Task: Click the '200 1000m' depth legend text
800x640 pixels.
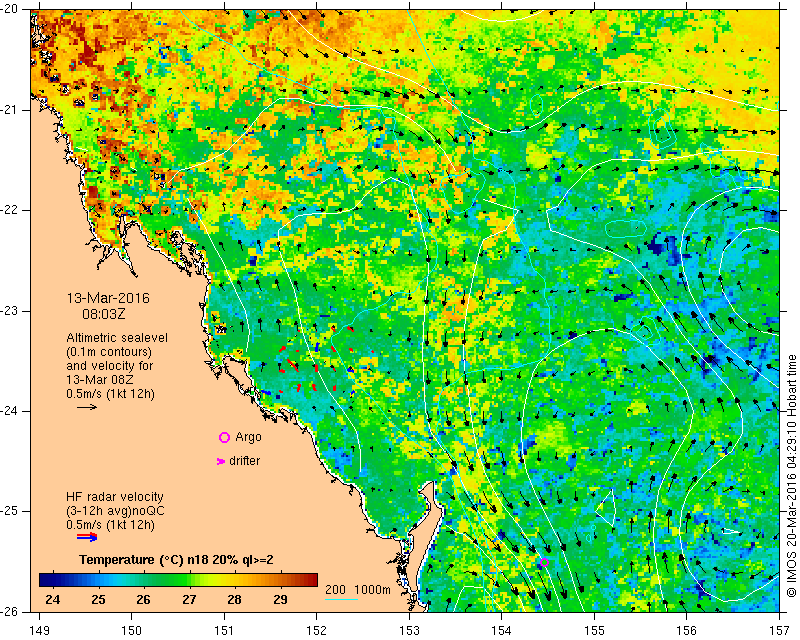Action: coord(358,590)
